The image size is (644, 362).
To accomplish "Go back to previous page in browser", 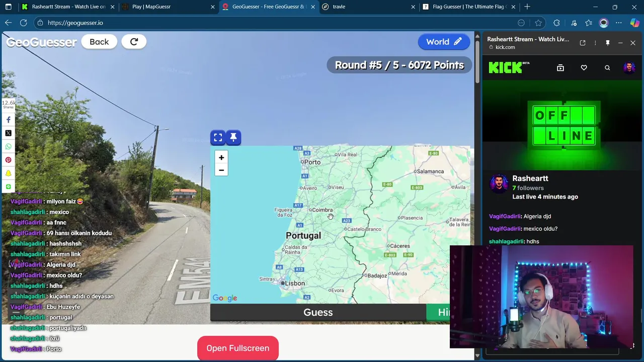I will click(x=8, y=23).
